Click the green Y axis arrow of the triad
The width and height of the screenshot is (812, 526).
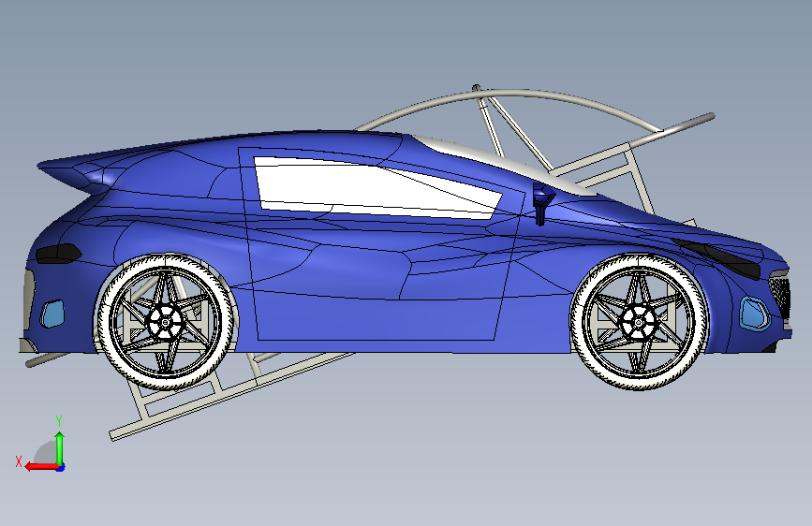coord(60,447)
